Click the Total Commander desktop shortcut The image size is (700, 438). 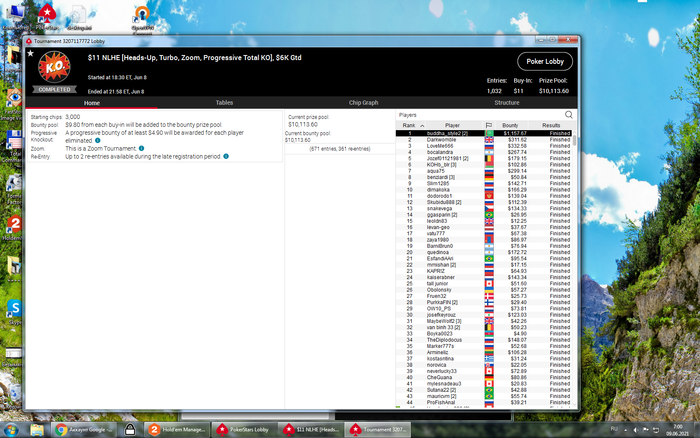(x=12, y=145)
